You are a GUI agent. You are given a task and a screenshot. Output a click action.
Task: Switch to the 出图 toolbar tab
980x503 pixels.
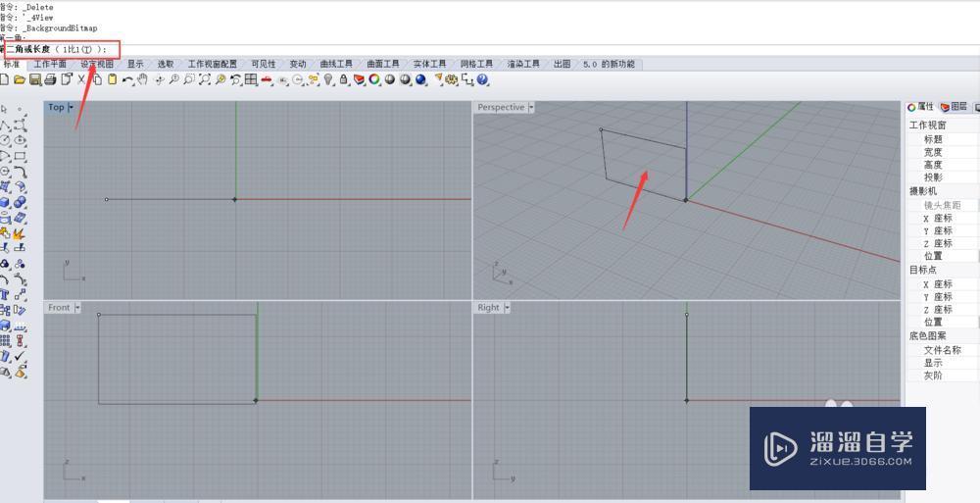562,64
